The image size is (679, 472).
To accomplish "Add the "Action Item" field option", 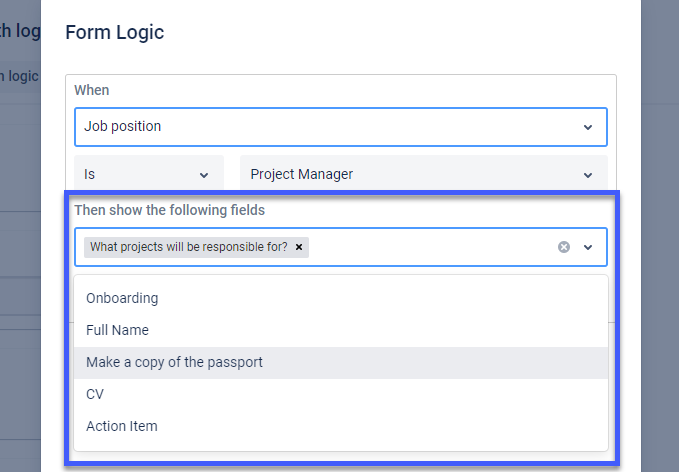I will click(121, 426).
